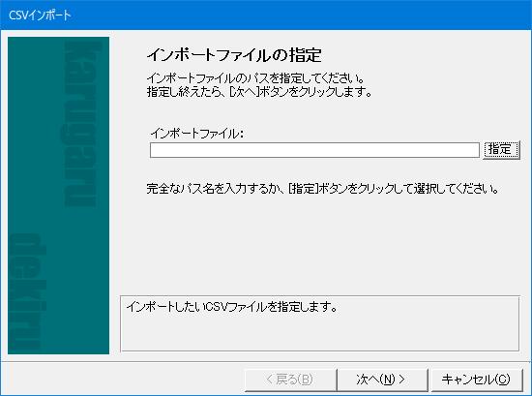This screenshot has width=532, height=396.
Task: Click the インポートファイルのパスを指定してください instruction line
Action: click(255, 78)
